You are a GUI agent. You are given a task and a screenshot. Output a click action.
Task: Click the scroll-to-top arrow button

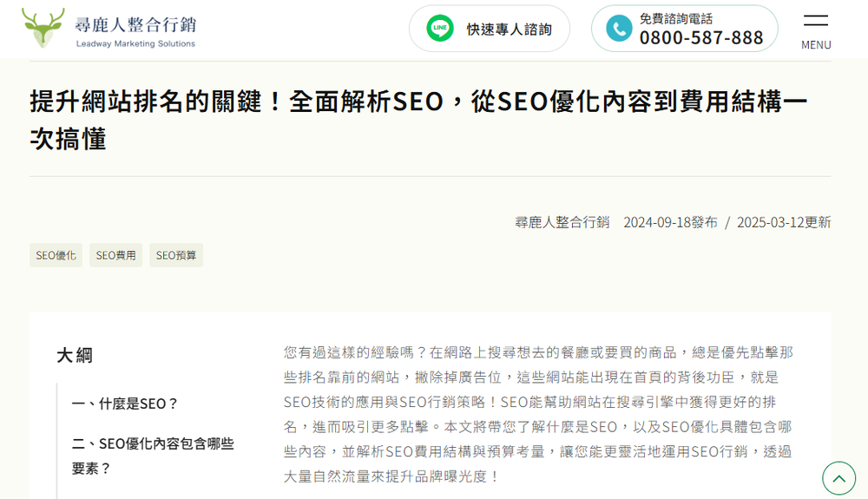pos(838,478)
